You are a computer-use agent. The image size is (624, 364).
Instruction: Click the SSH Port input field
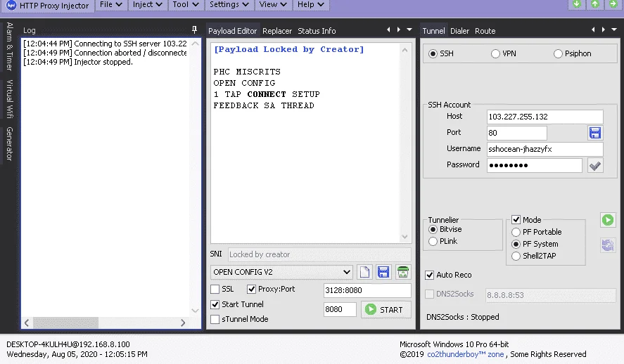coord(516,133)
